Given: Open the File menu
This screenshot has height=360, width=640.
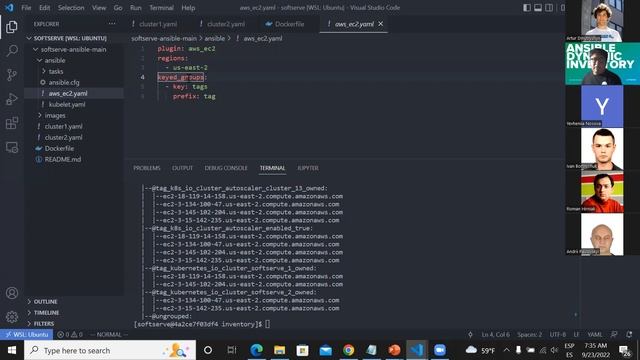Looking at the screenshot, I should pos(26,7).
